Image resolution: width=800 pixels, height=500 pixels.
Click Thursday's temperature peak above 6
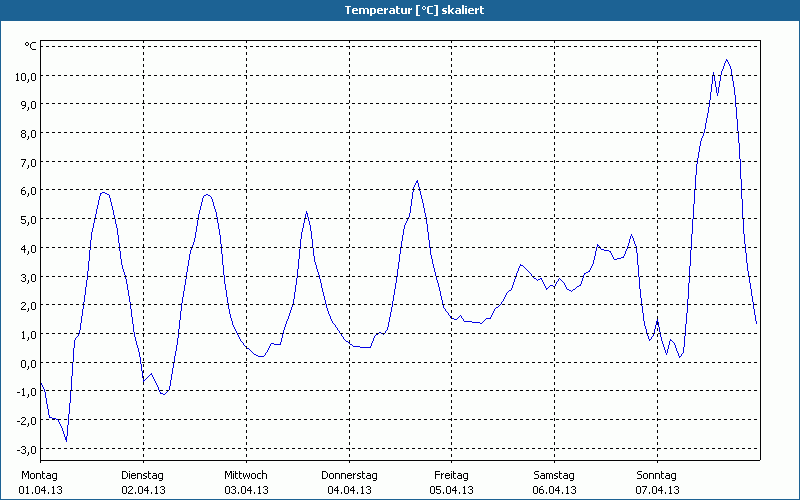[417, 181]
